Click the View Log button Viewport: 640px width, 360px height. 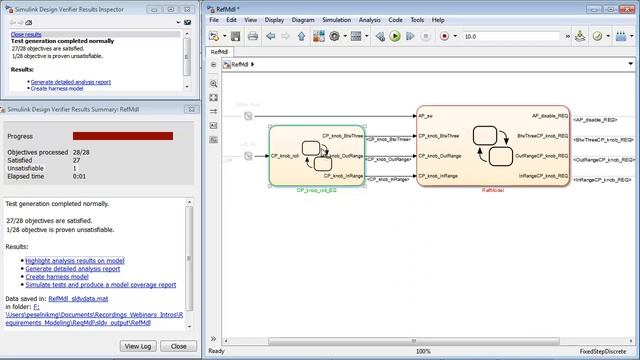138,346
